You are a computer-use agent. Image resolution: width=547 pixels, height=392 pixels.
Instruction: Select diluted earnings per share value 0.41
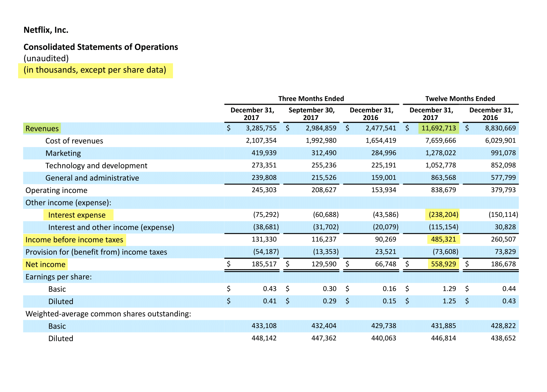(x=270, y=301)
